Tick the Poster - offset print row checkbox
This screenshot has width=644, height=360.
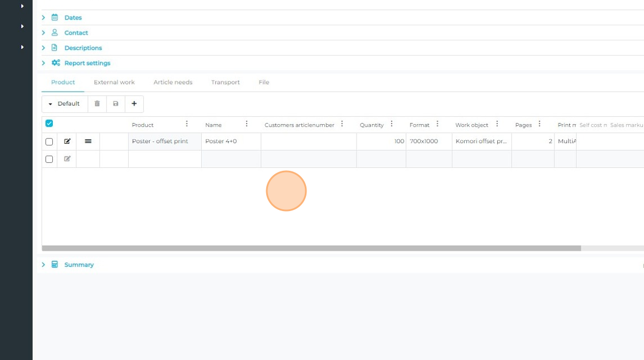pos(49,141)
